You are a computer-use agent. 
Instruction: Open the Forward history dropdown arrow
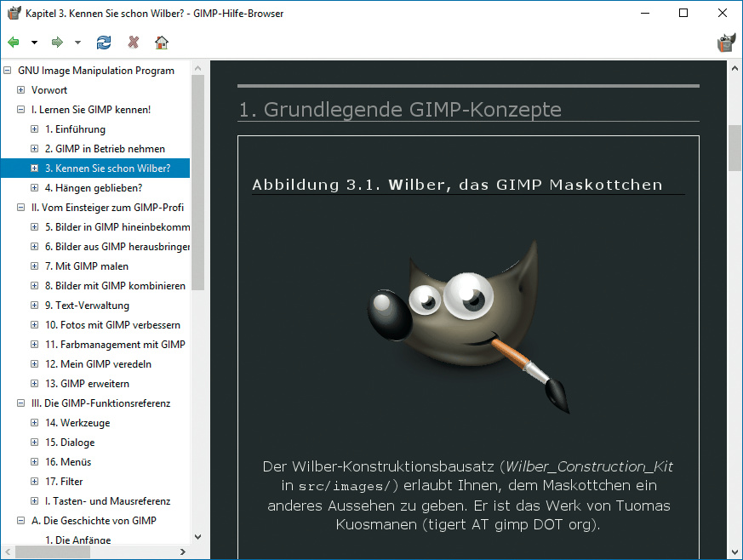point(77,43)
